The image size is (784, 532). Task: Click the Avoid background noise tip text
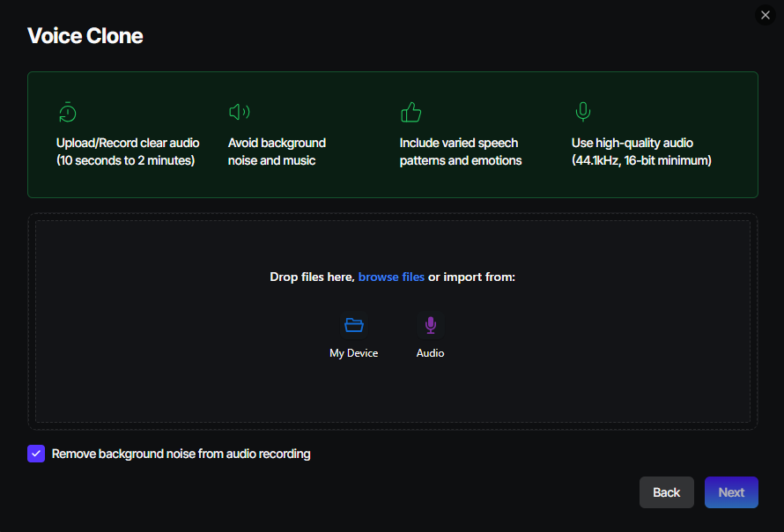click(x=277, y=151)
